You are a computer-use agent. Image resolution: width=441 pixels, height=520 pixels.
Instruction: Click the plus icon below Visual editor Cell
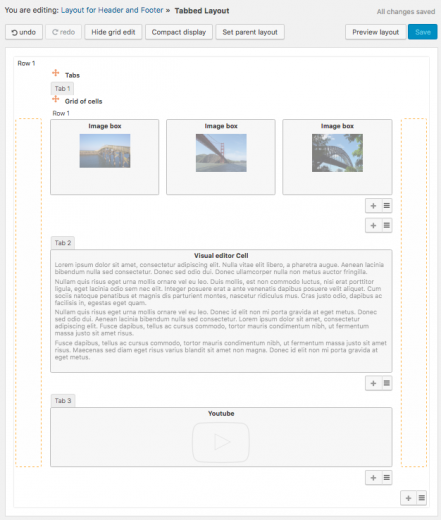click(x=373, y=383)
